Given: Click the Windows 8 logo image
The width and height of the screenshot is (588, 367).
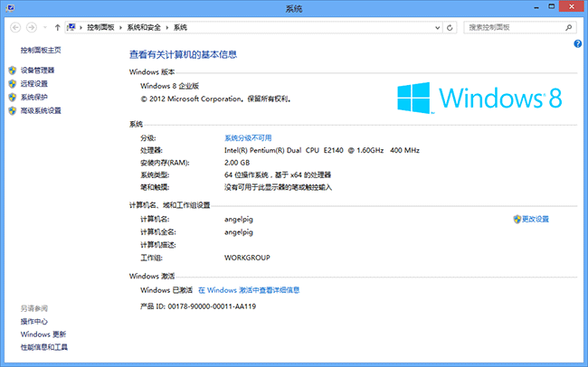Looking at the screenshot, I should tap(479, 98).
